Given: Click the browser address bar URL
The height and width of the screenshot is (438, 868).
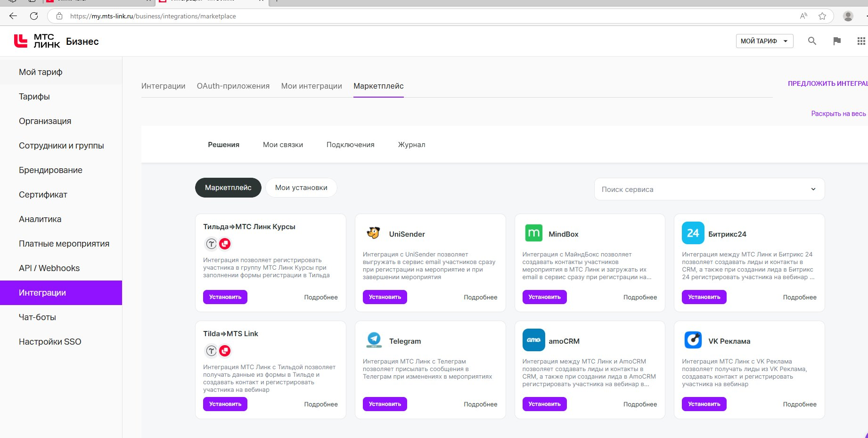Looking at the screenshot, I should click(153, 16).
